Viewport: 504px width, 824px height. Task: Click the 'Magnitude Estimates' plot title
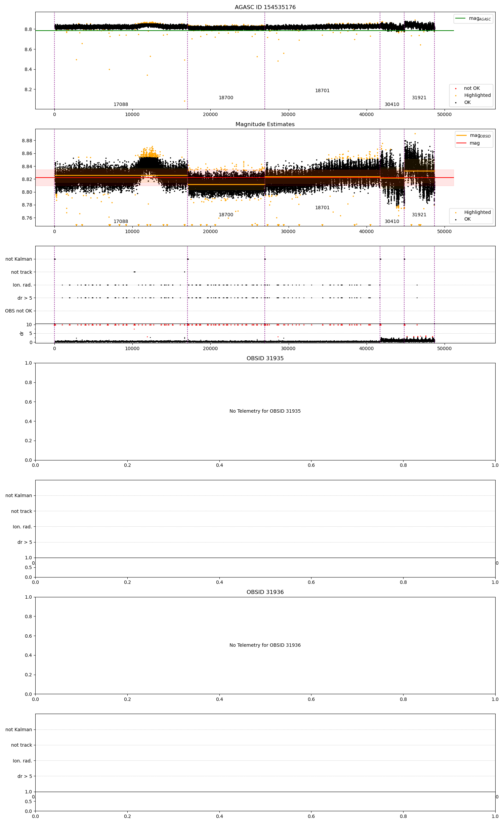pyautogui.click(x=265, y=124)
